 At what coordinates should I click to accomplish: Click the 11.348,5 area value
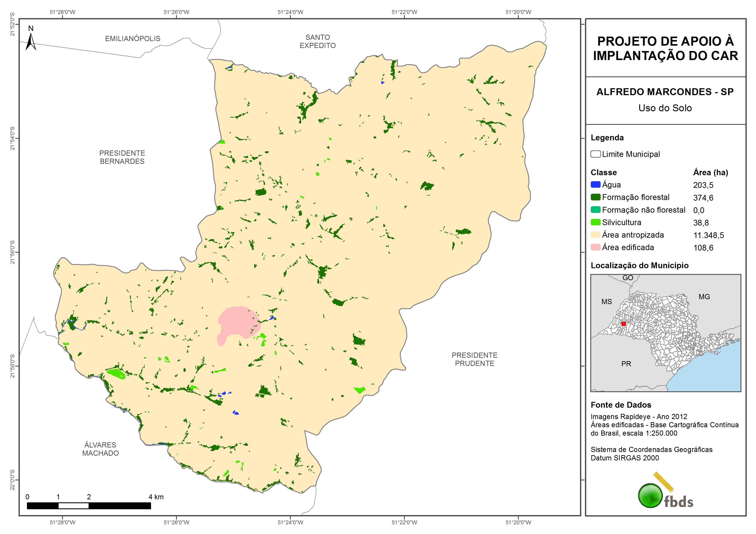pyautogui.click(x=708, y=235)
